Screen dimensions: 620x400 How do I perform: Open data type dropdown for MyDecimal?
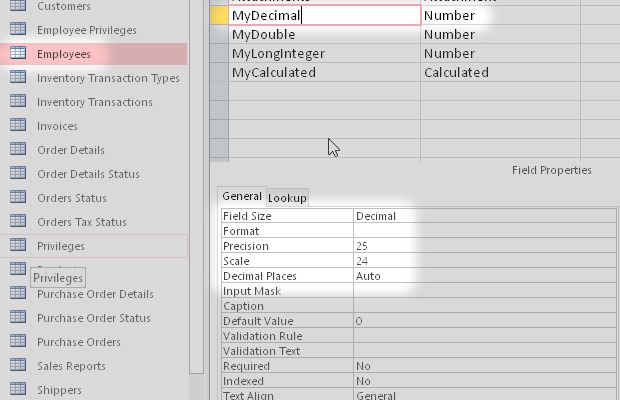pyautogui.click(x=500, y=16)
